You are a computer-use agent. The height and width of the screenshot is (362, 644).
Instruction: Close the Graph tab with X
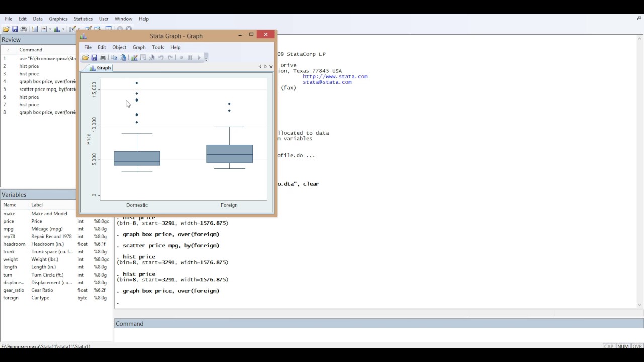(271, 67)
